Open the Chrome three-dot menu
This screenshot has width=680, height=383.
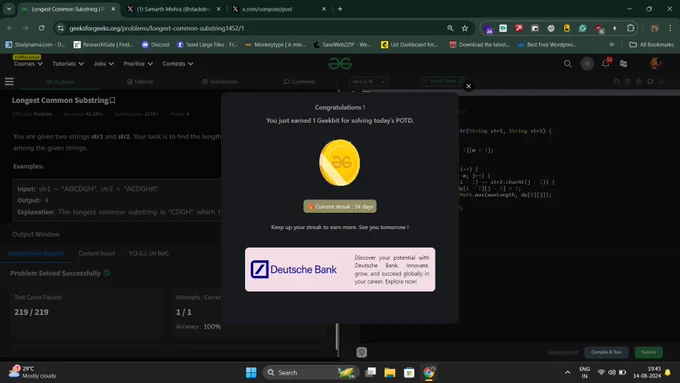coord(670,28)
